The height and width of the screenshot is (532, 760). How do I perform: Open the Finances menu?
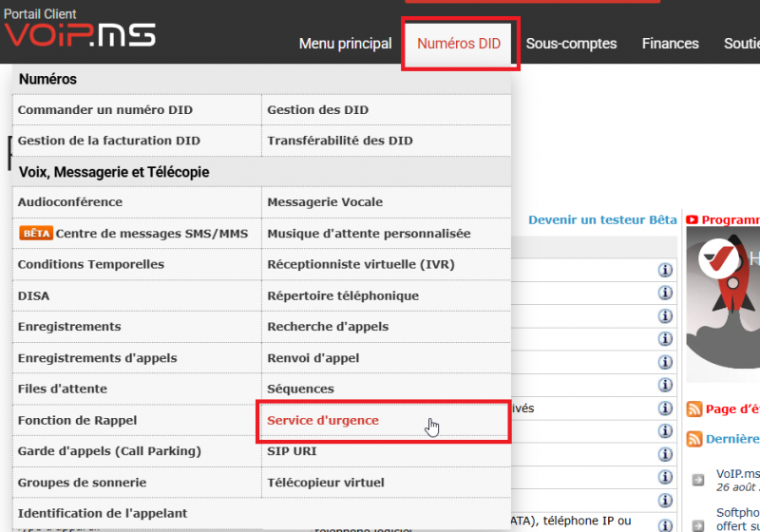671,44
